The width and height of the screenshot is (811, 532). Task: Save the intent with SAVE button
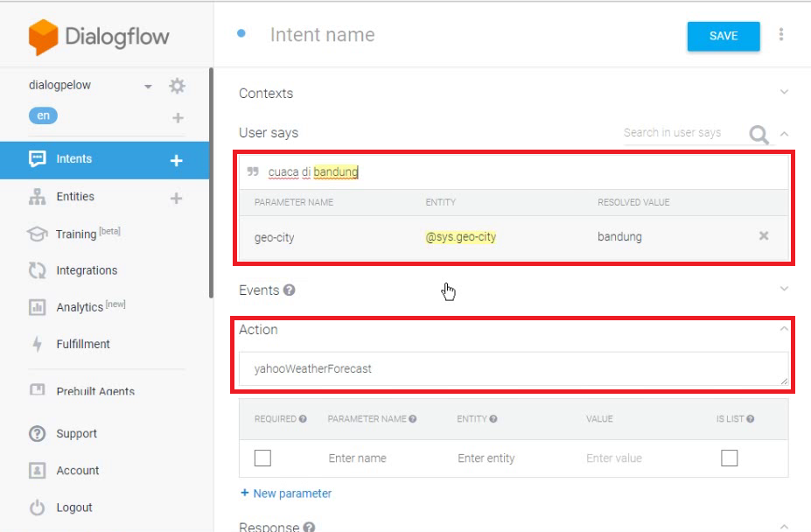coord(723,36)
